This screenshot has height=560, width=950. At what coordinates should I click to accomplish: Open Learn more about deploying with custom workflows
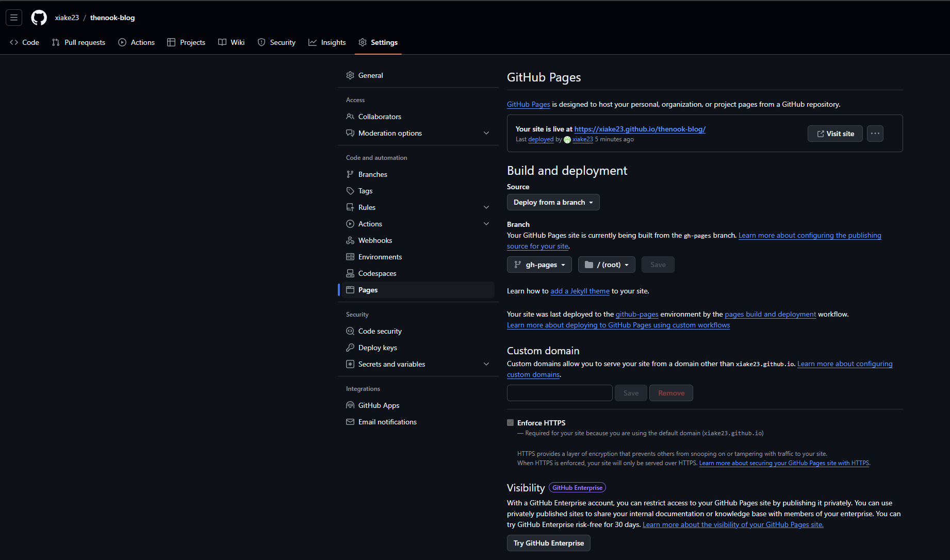[x=618, y=325]
